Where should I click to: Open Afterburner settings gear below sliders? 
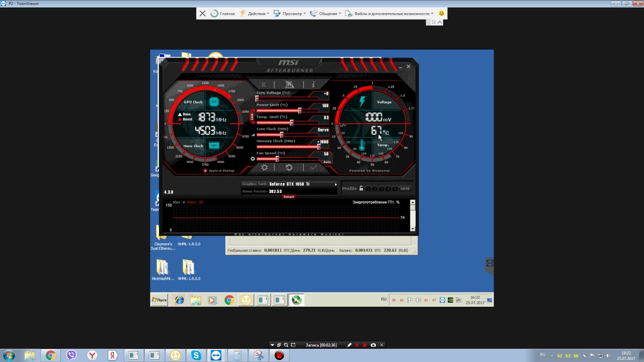264,167
